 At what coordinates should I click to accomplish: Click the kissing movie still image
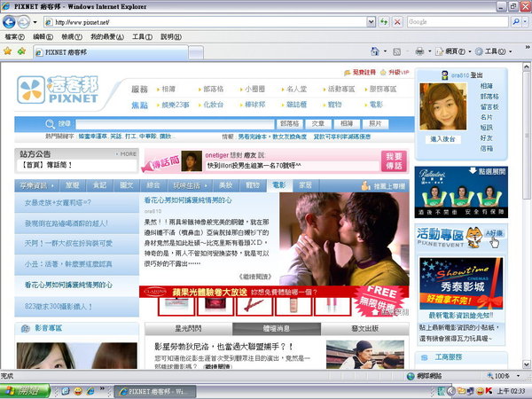(344, 239)
